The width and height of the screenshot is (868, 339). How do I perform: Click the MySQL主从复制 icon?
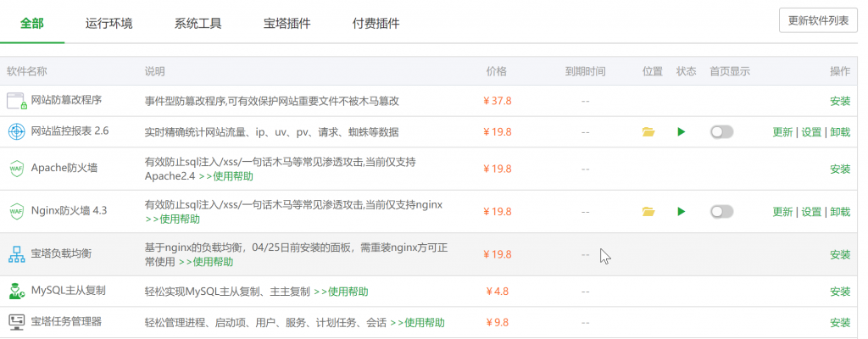pos(17,292)
